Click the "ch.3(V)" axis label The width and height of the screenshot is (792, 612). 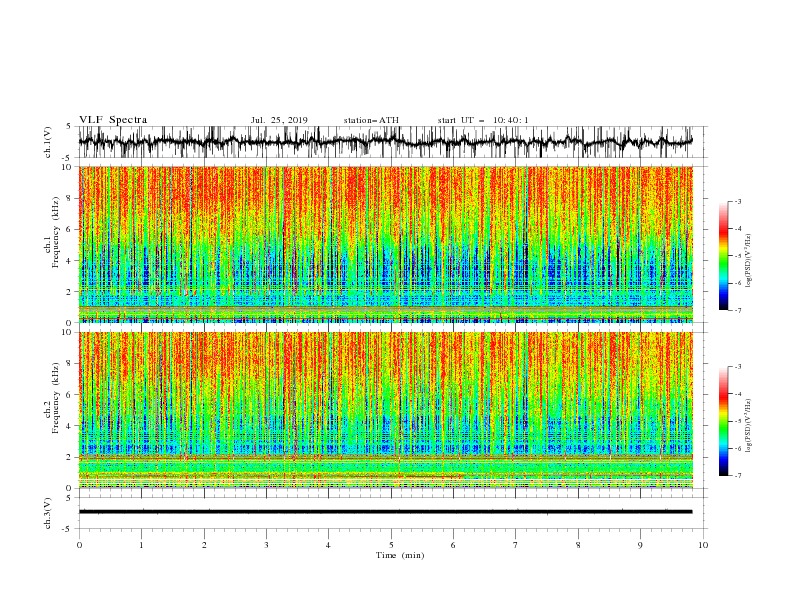[x=48, y=513]
